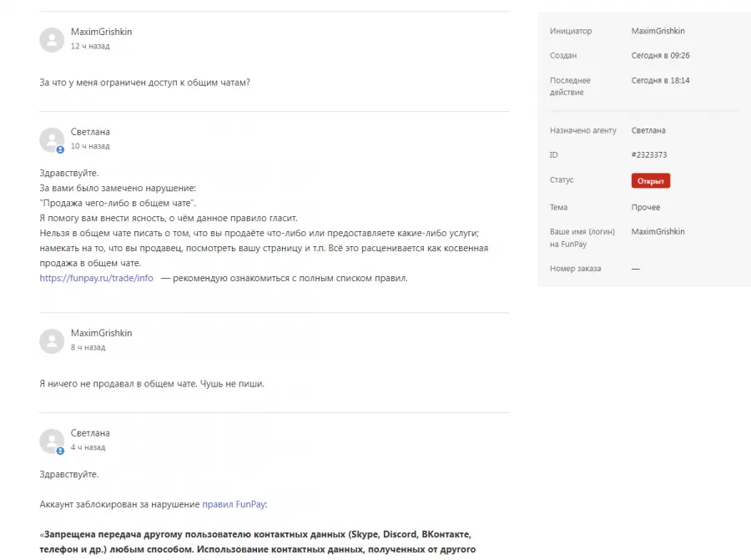Click agent badge on Светлана's 4 ч назад avatar
751x560 pixels.
60,451
